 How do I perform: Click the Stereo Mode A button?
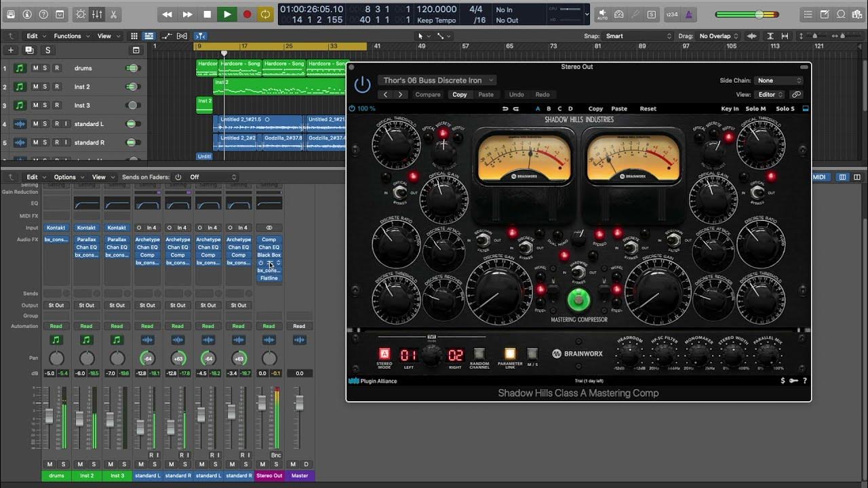[384, 354]
